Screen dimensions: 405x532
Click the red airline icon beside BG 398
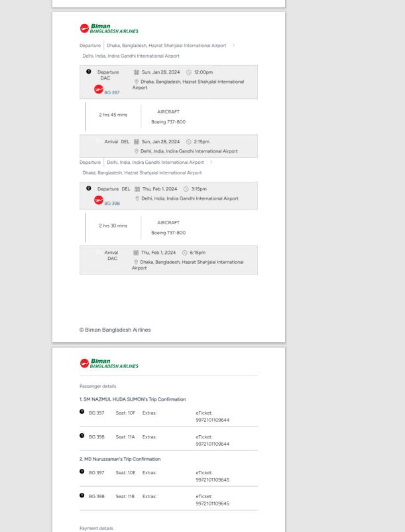pyautogui.click(x=99, y=200)
